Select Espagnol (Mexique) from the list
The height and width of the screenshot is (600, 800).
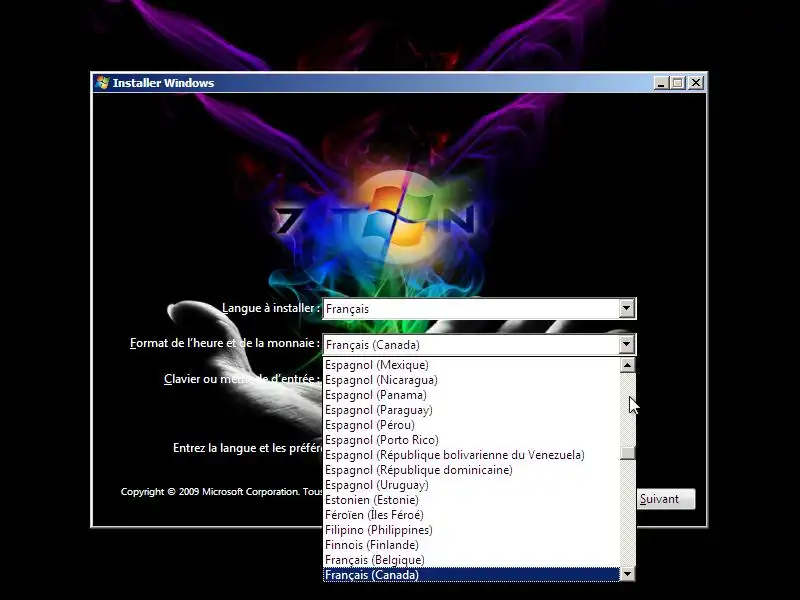pos(471,365)
